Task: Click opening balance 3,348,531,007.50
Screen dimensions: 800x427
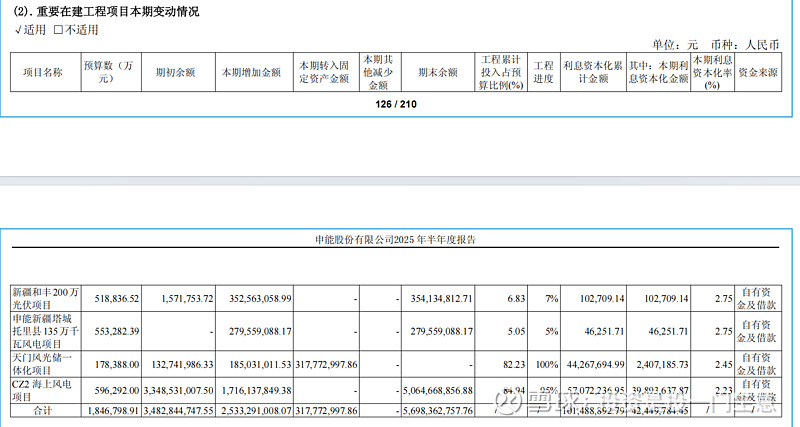Action: (x=178, y=390)
